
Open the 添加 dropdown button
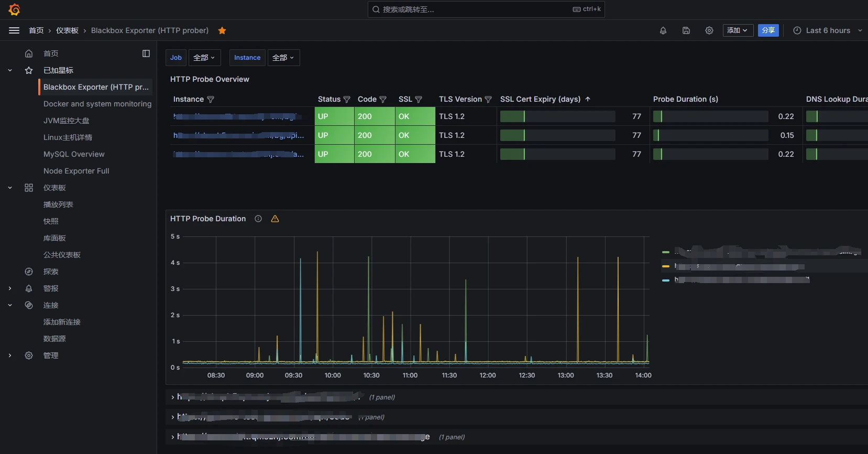click(x=738, y=30)
